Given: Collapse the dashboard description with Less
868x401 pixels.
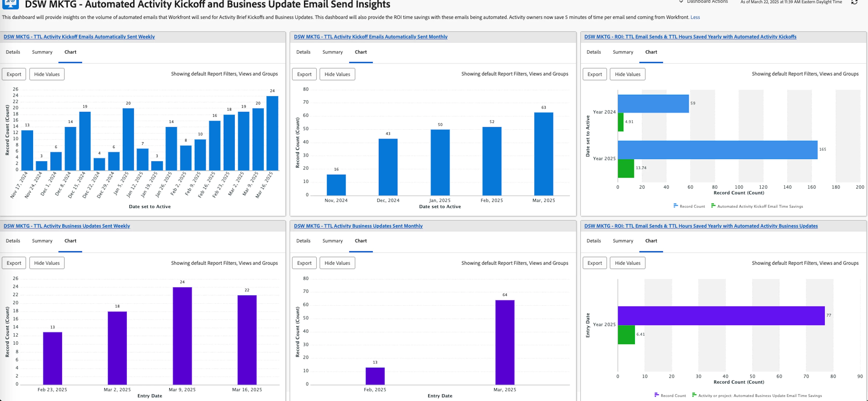Looking at the screenshot, I should coord(695,17).
